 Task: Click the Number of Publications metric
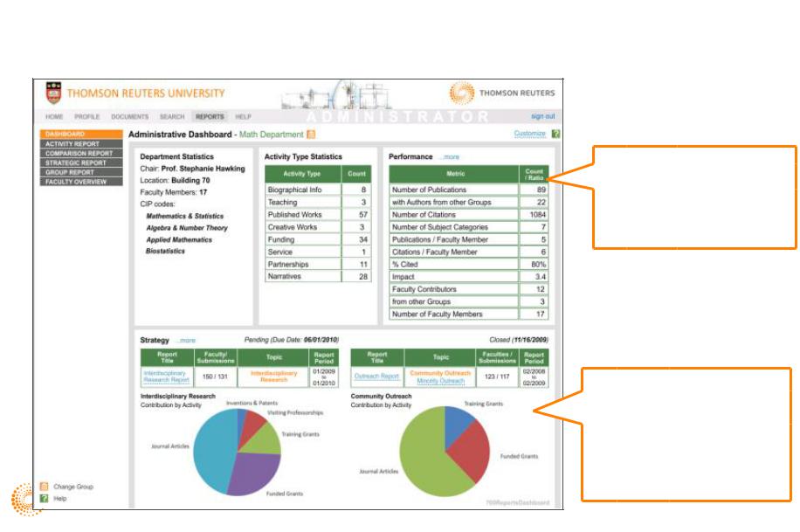(x=469, y=190)
